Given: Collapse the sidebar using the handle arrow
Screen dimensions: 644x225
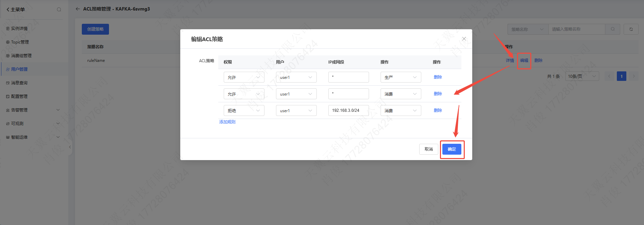Looking at the screenshot, I should pos(70,147).
